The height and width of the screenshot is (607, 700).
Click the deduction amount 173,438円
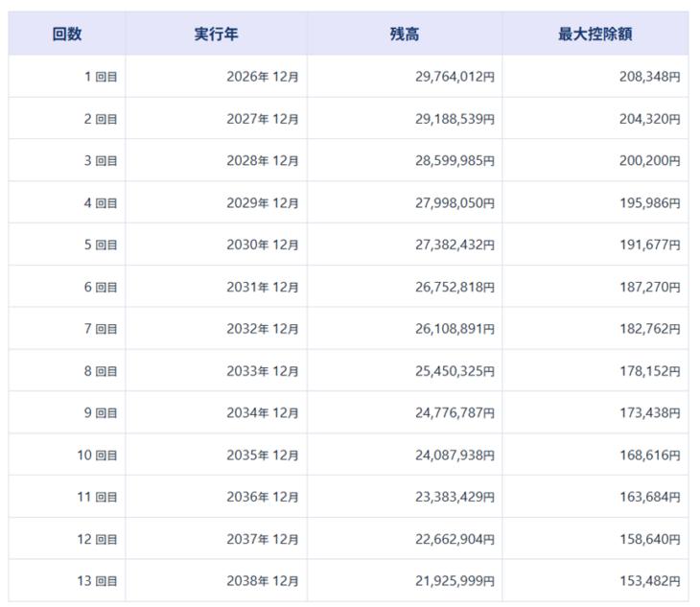tap(649, 413)
